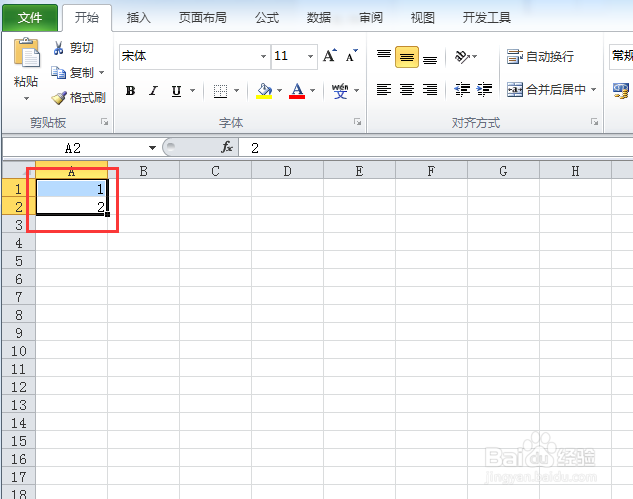Click the Name Box showing A2
633x499 pixels.
pos(73,148)
